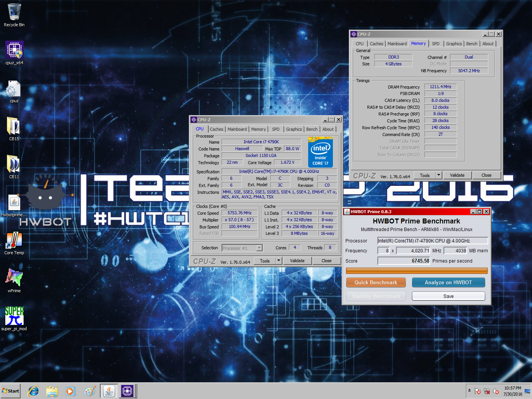This screenshot has height=399, width=532.
Task: Click the volume muted tray icon
Action: [x=496, y=391]
